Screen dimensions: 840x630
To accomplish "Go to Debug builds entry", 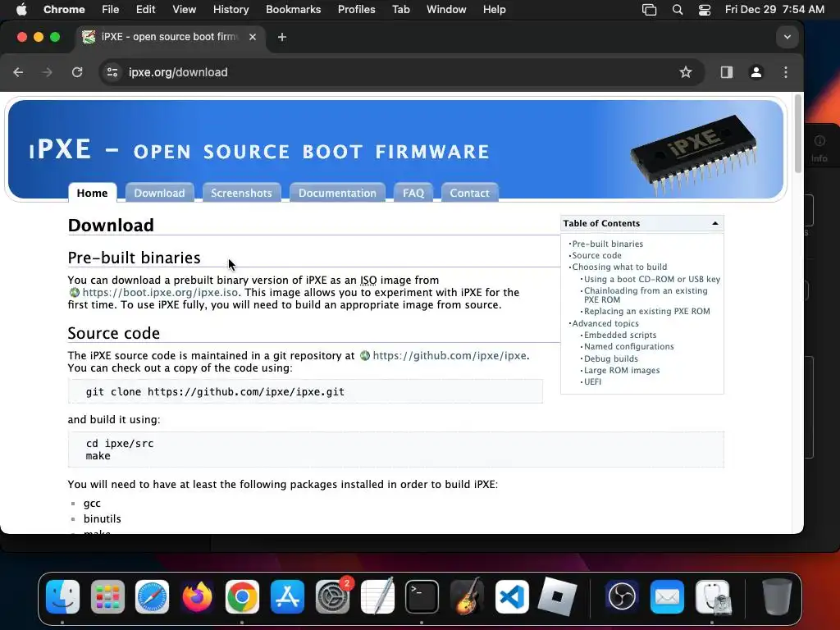I will [610, 359].
